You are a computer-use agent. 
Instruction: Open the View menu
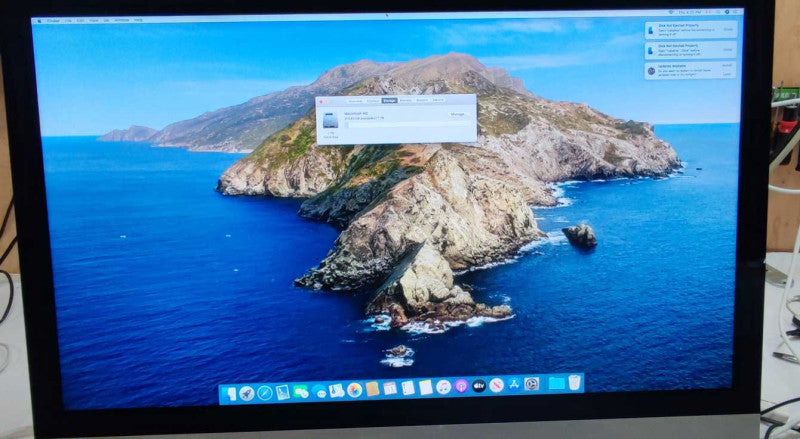pos(94,20)
